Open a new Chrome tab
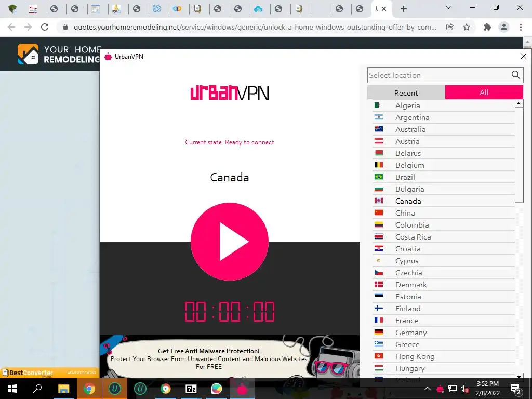The height and width of the screenshot is (399, 532). [x=403, y=9]
